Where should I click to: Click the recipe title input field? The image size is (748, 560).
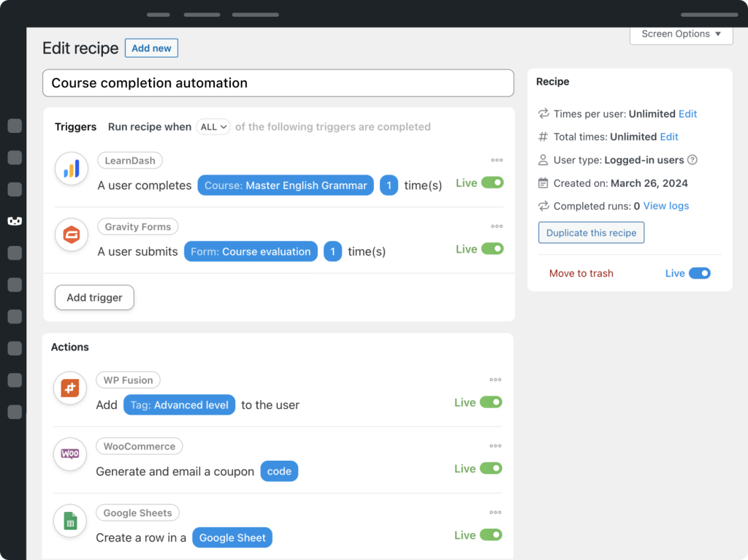tap(278, 83)
